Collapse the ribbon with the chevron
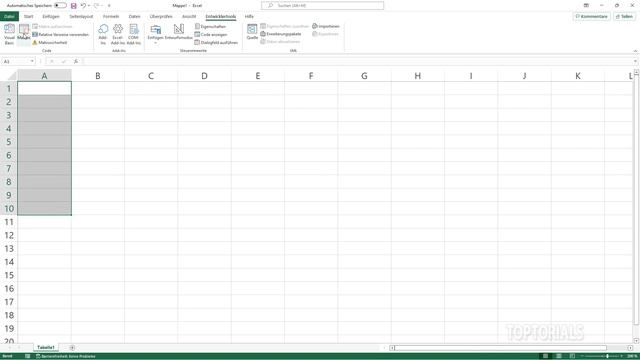 point(635,51)
